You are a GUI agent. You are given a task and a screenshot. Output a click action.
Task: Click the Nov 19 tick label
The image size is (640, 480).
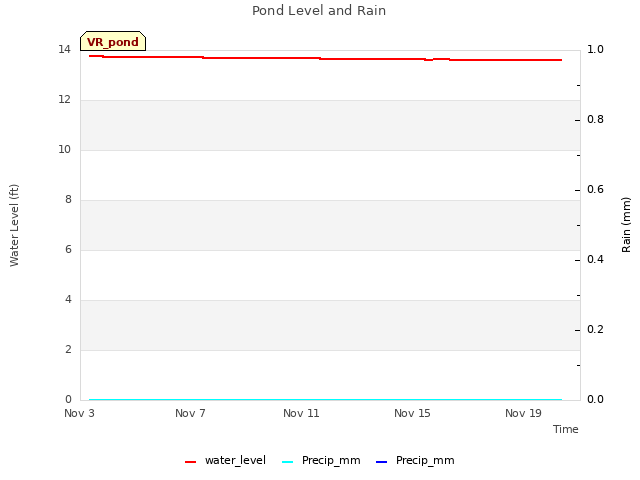(x=523, y=413)
